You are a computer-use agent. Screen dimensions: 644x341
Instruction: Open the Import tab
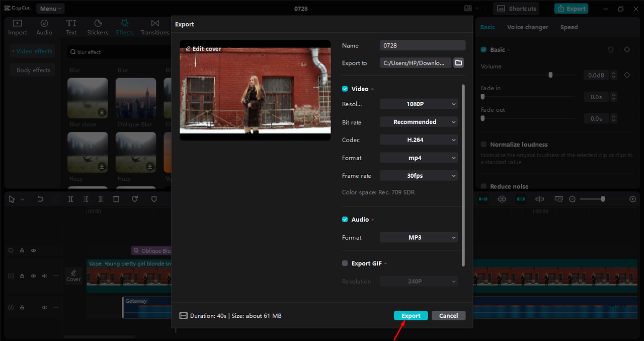18,27
